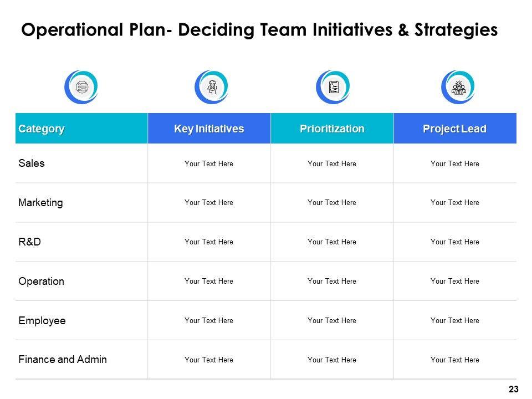Click the slide number 23
The image size is (532, 399).
(513, 390)
